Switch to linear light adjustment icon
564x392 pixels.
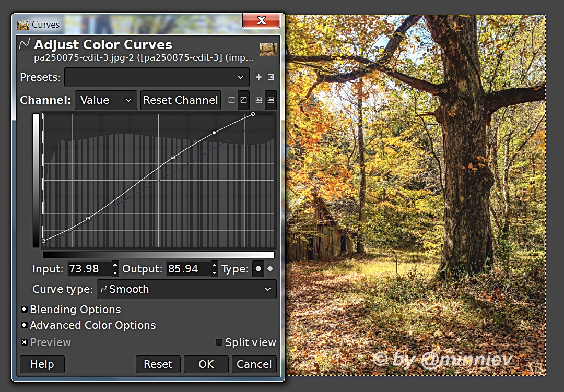(x=231, y=100)
